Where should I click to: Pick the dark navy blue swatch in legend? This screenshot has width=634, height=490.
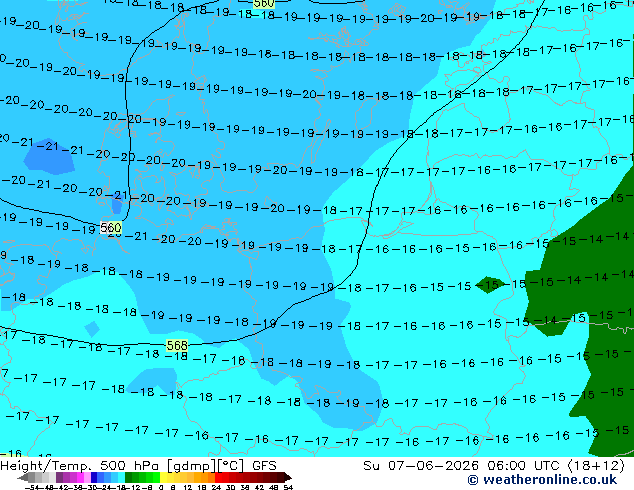[94, 478]
